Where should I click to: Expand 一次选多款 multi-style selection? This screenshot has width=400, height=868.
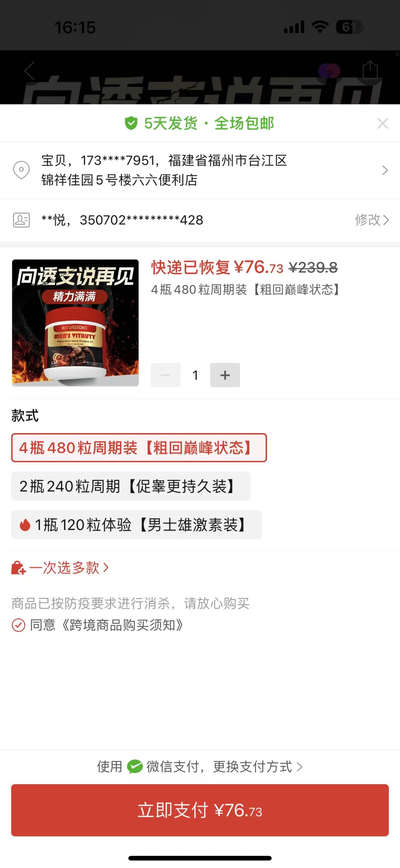[x=69, y=568]
